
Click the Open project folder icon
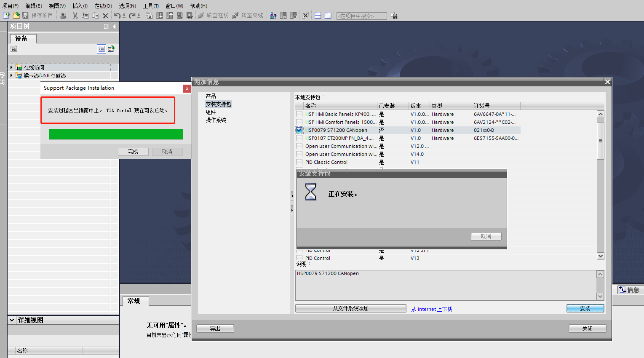pos(16,16)
